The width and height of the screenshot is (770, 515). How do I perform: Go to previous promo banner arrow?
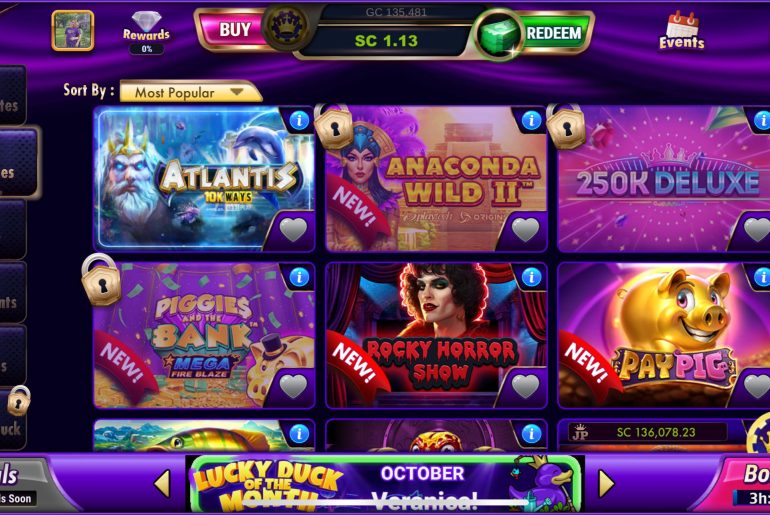point(163,484)
